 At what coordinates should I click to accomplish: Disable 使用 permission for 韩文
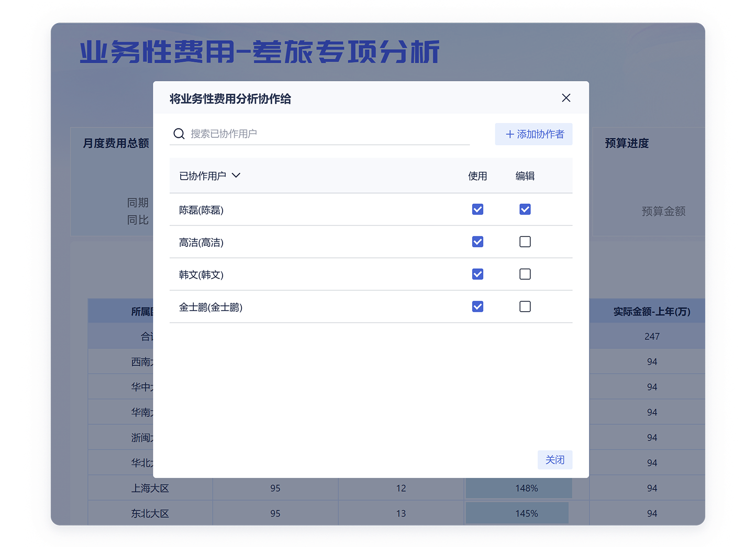(x=477, y=275)
